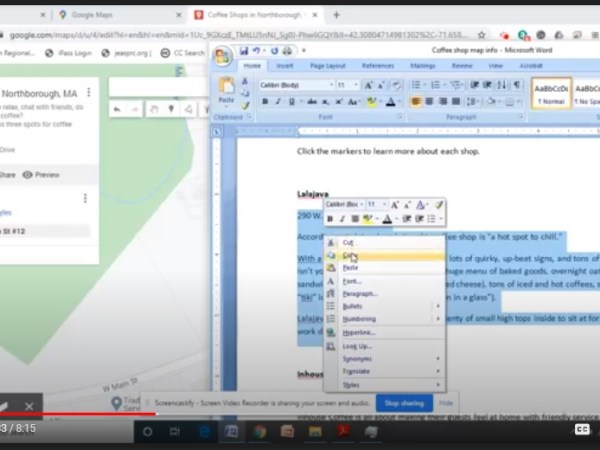Choose Cut from the context menu
This screenshot has width=600, height=450.
[x=384, y=243]
